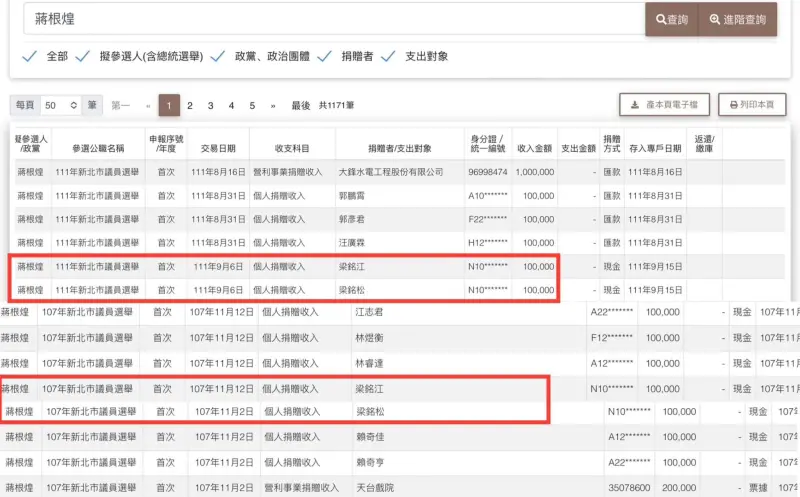Jump to the 最後 last page
The image size is (800, 497).
(x=301, y=106)
